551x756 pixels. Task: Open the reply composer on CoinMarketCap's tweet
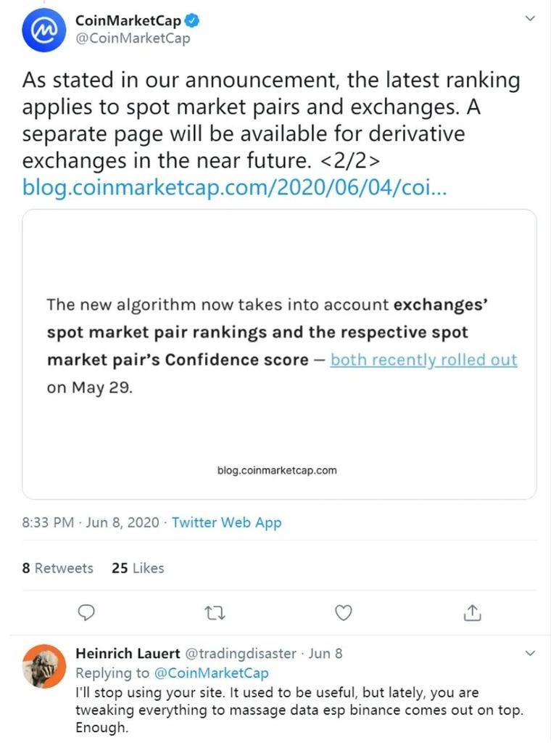pyautogui.click(x=86, y=613)
